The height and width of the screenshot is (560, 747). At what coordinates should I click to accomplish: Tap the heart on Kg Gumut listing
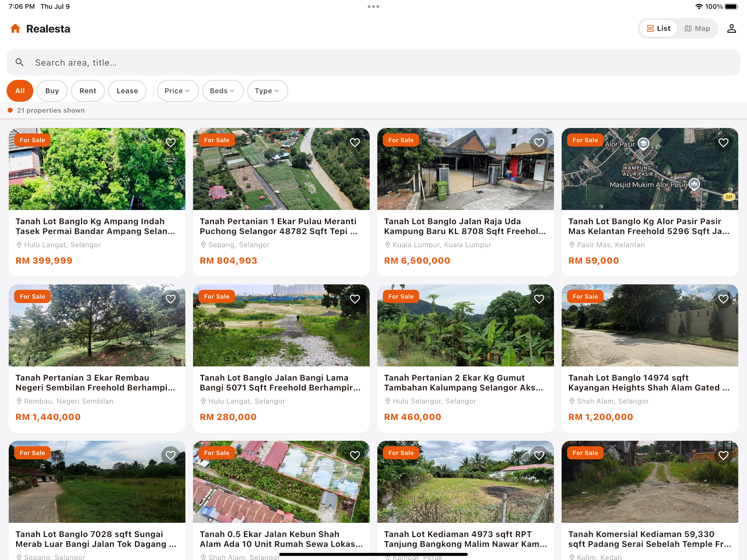pos(539,299)
